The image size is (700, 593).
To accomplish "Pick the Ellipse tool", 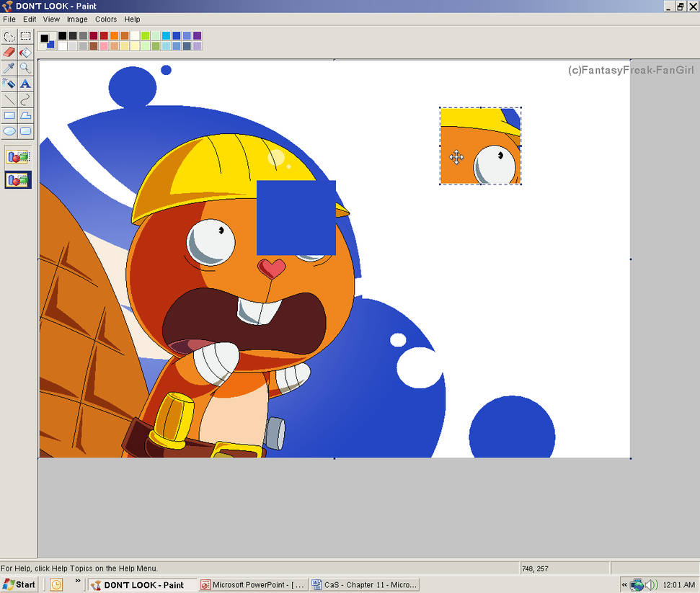I will [x=9, y=131].
